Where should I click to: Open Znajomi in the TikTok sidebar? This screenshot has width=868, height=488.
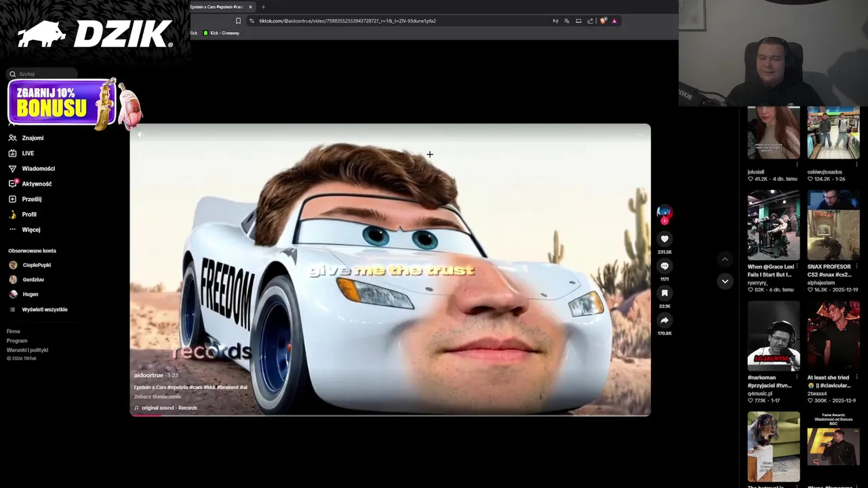tap(26, 138)
